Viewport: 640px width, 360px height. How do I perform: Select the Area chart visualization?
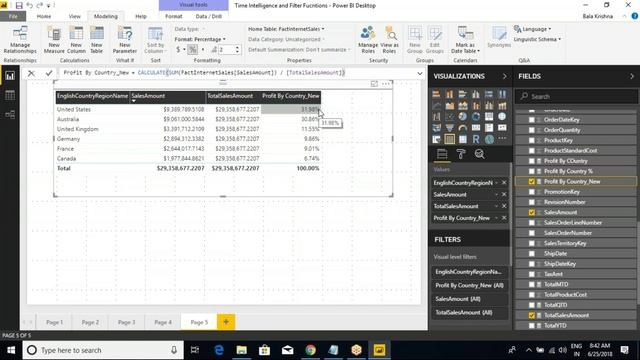(x=449, y=106)
